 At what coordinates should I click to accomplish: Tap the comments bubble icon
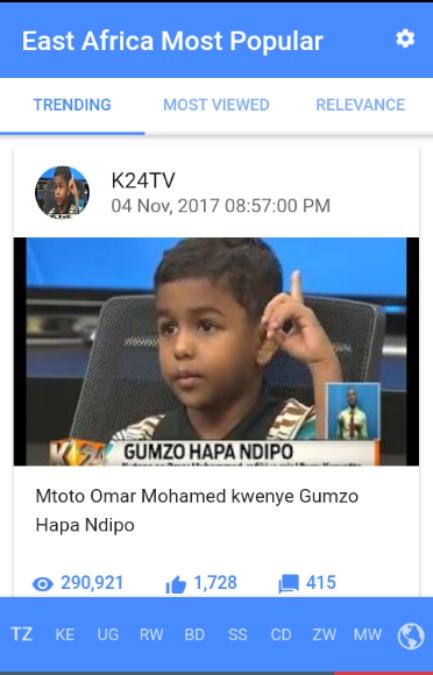[288, 584]
